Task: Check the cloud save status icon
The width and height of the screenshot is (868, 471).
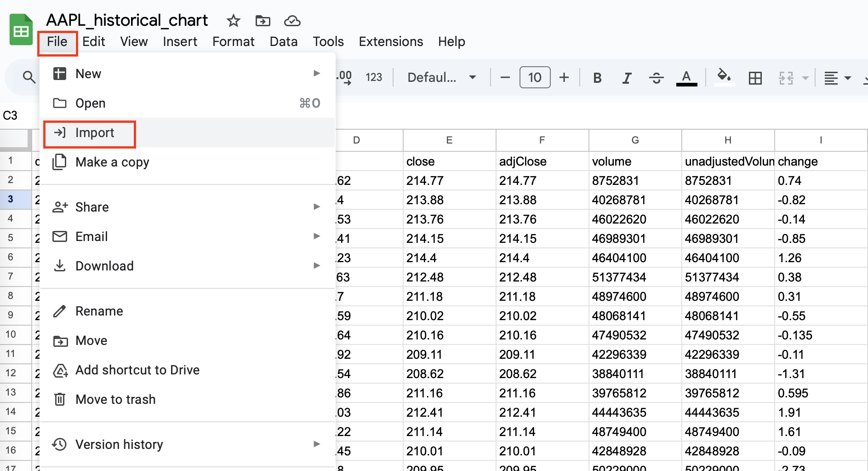Action: pyautogui.click(x=292, y=21)
